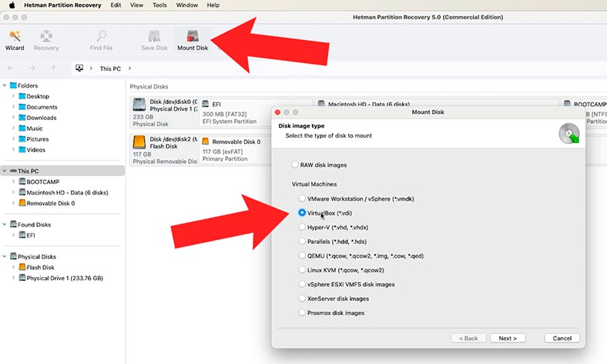Screen dimensions: 607x364
Task: Select the Videos folder in the sidebar
Action: tap(35, 150)
